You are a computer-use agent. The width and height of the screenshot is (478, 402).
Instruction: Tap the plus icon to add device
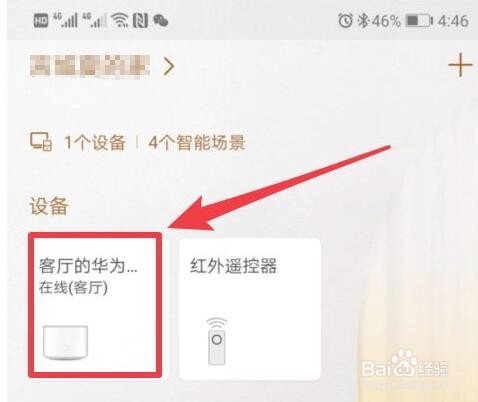tap(460, 65)
